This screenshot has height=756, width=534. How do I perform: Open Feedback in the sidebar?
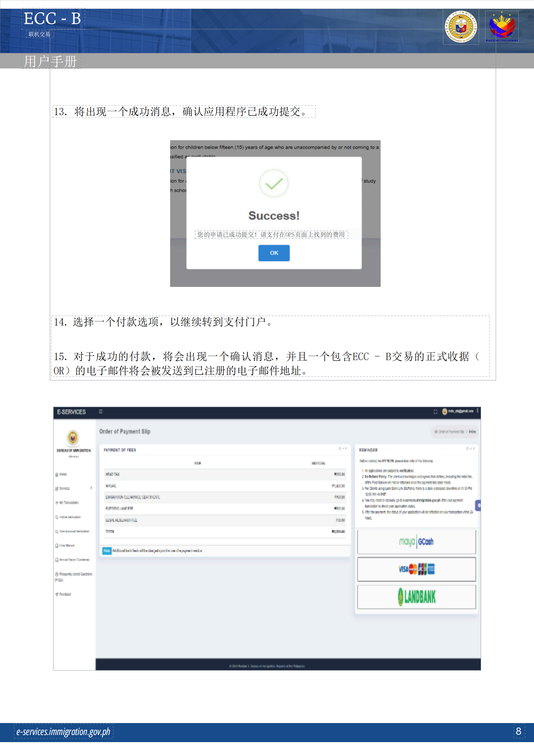(63, 594)
